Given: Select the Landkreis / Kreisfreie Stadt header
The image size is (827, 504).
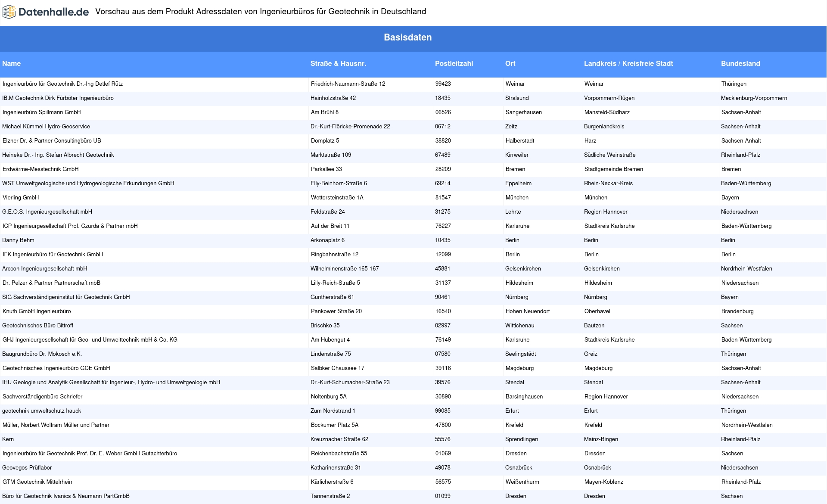Looking at the screenshot, I should tap(628, 63).
